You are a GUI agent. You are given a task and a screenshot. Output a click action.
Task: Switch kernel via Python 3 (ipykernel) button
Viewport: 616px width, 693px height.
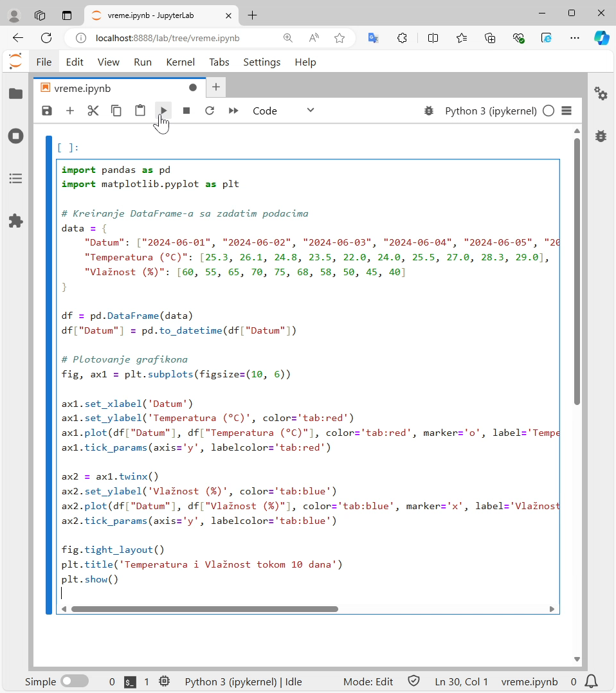click(491, 111)
